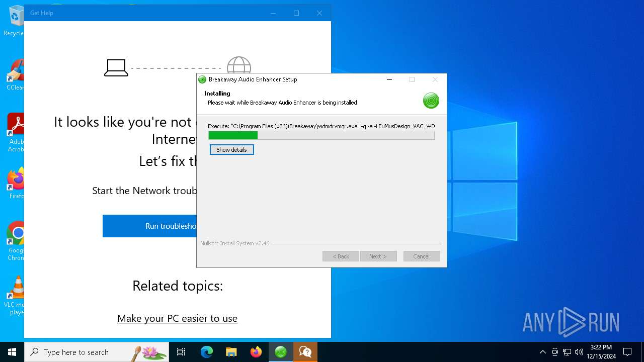Click 'Nullsoft Install System v2.46' text

coord(234,243)
